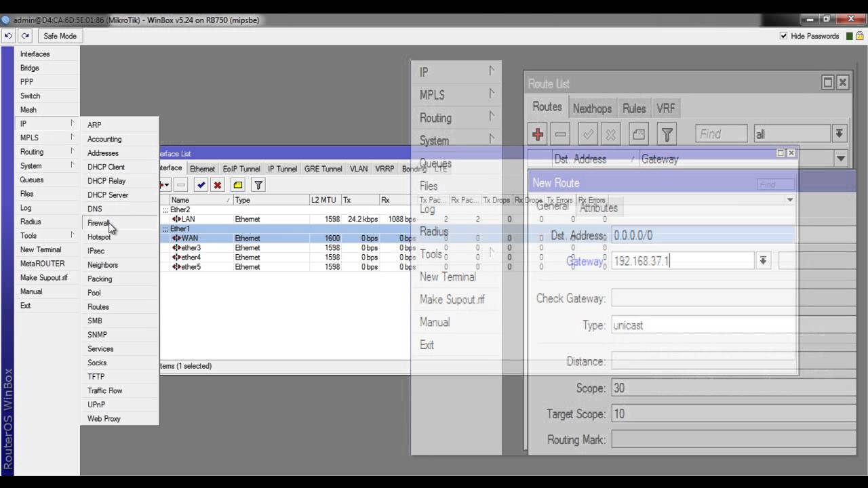
Task: Click the Undo arrow in WinBox toolbar
Action: (x=8, y=36)
